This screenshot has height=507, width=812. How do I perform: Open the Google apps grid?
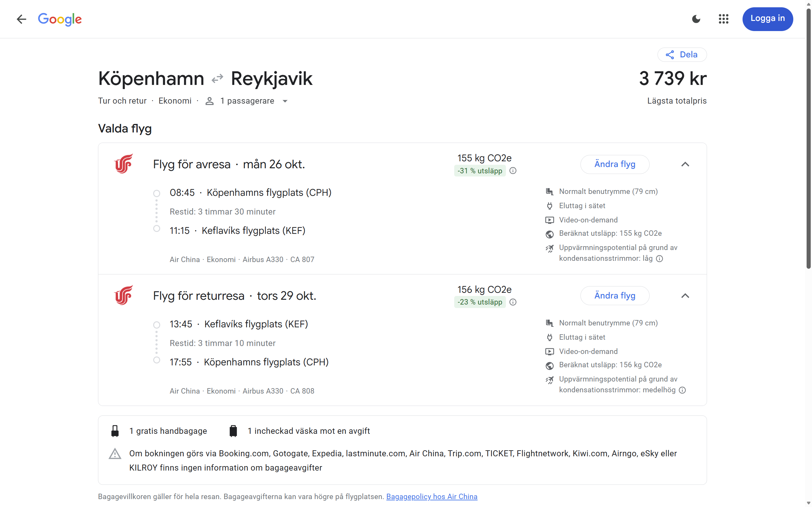[724, 19]
